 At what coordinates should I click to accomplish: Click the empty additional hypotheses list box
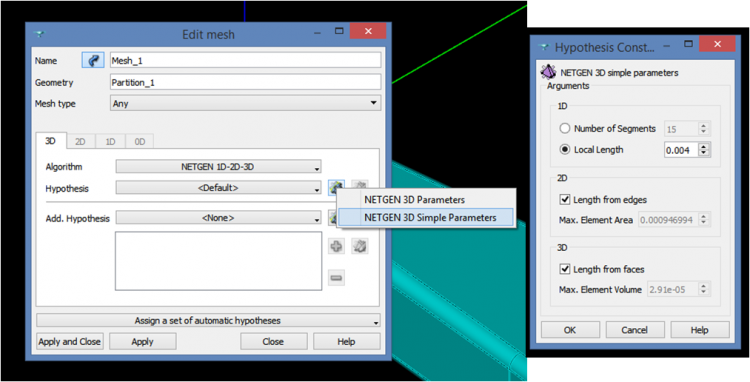point(218,261)
